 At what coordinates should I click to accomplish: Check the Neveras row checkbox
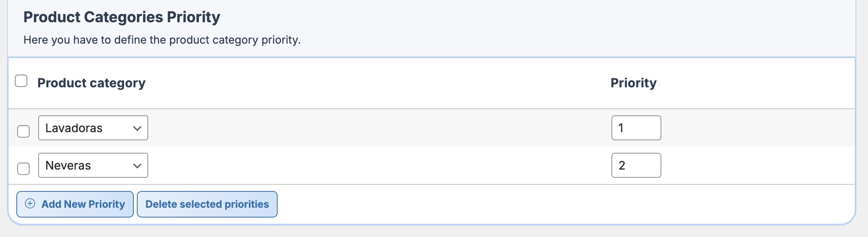coord(23,169)
